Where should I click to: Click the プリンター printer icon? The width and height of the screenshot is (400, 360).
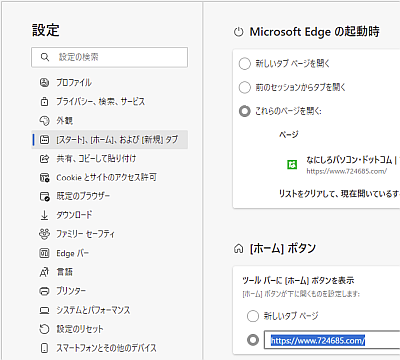click(44, 291)
